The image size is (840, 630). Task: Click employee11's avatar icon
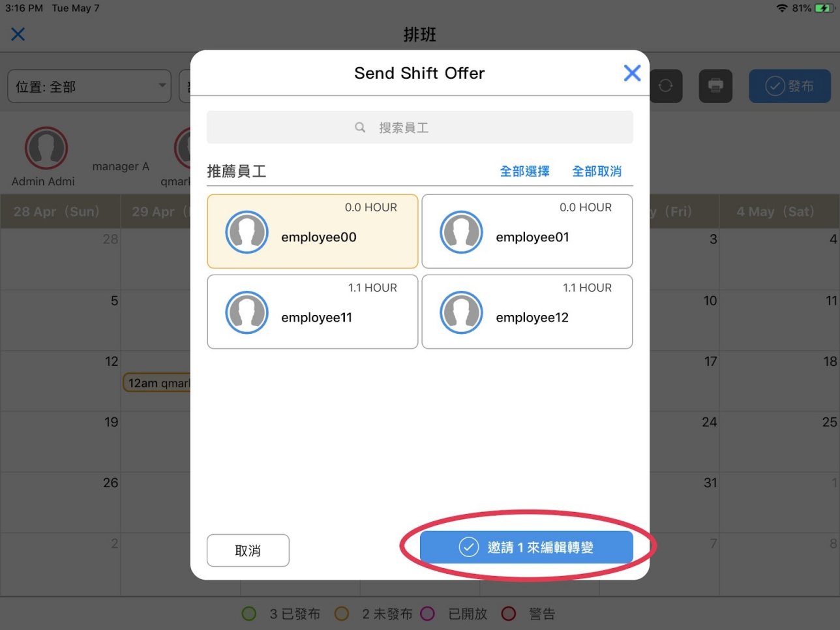247,312
